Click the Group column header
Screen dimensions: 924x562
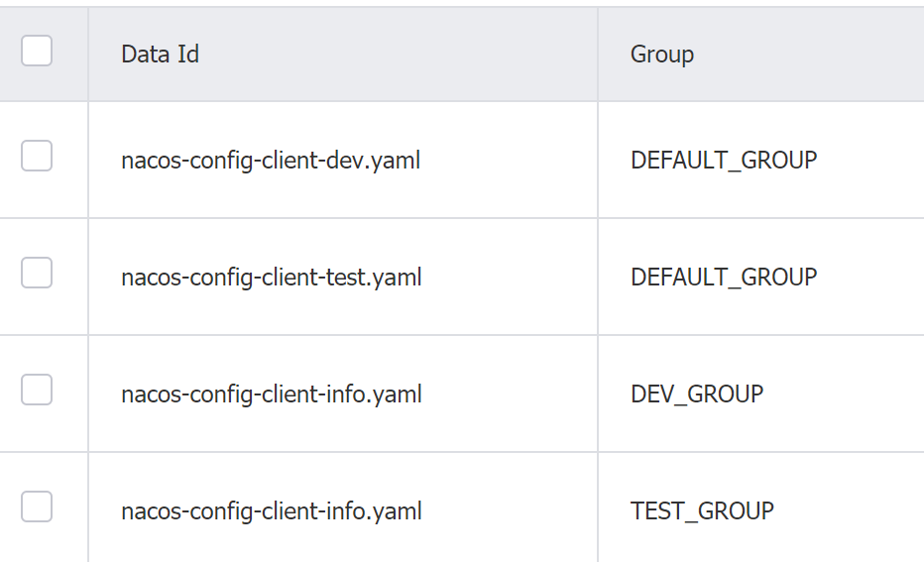pyautogui.click(x=662, y=55)
